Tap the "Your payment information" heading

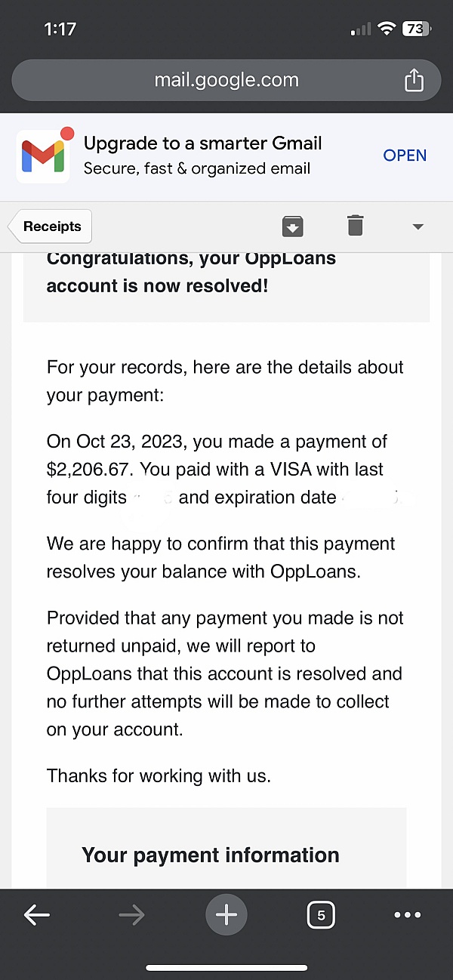pos(211,855)
